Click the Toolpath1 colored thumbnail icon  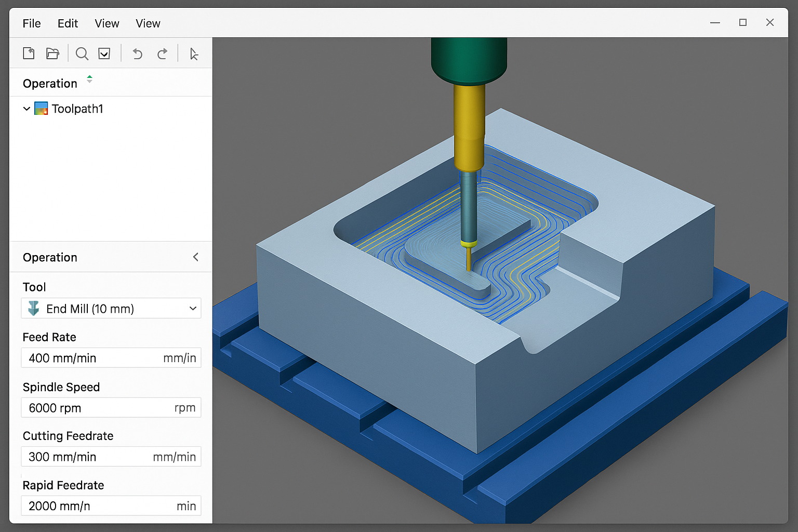click(41, 109)
